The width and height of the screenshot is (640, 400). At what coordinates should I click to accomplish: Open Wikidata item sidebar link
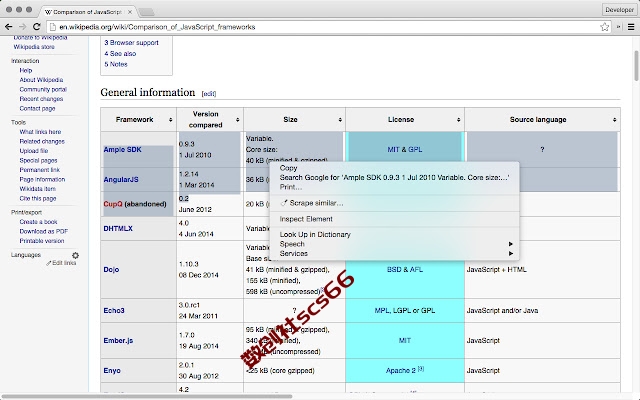point(38,189)
